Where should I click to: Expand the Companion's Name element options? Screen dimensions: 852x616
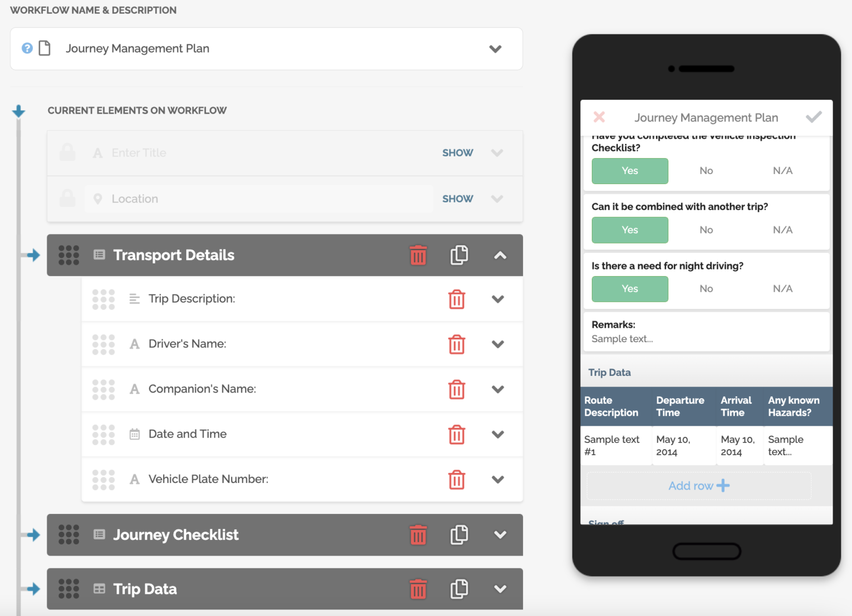(498, 389)
